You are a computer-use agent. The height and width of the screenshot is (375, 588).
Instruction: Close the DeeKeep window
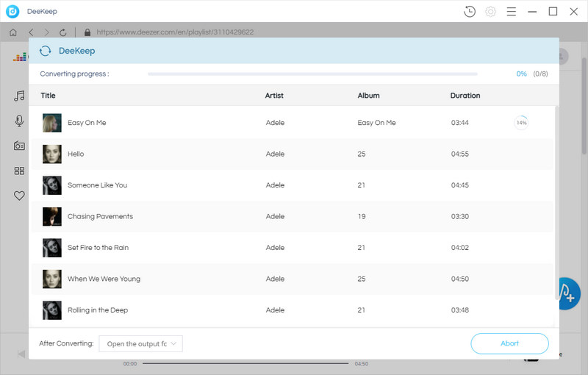pyautogui.click(x=573, y=12)
